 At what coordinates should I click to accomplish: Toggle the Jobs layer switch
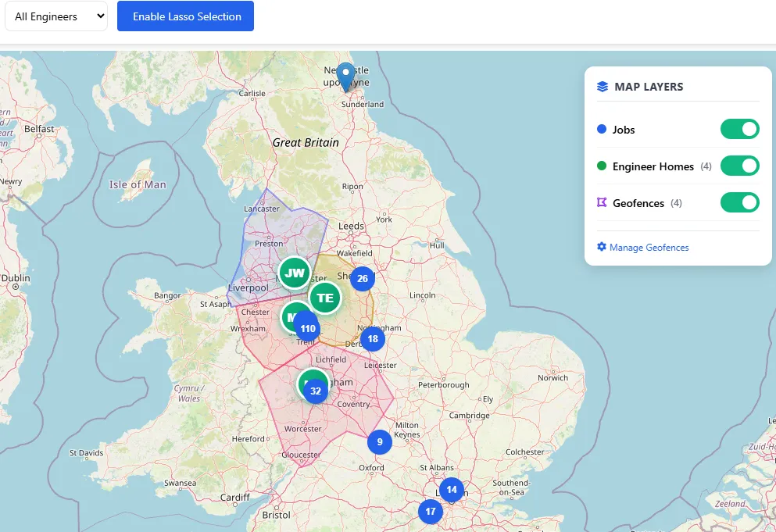pyautogui.click(x=739, y=129)
